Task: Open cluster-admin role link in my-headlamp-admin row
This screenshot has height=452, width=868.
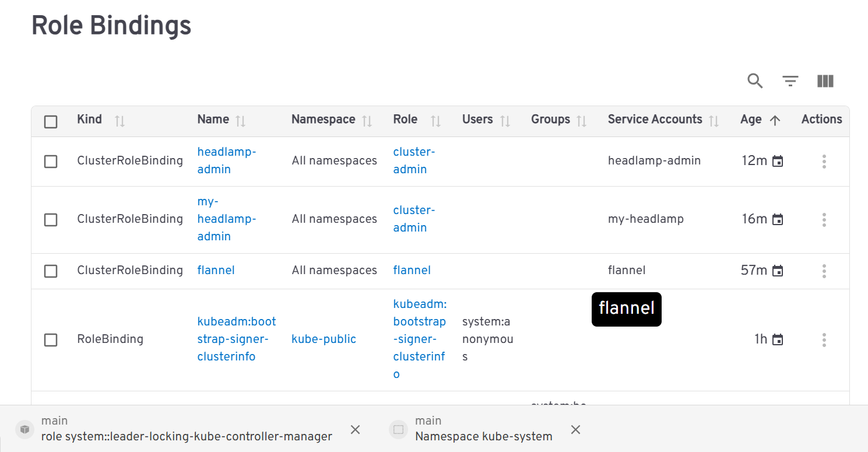Action: [x=414, y=219]
